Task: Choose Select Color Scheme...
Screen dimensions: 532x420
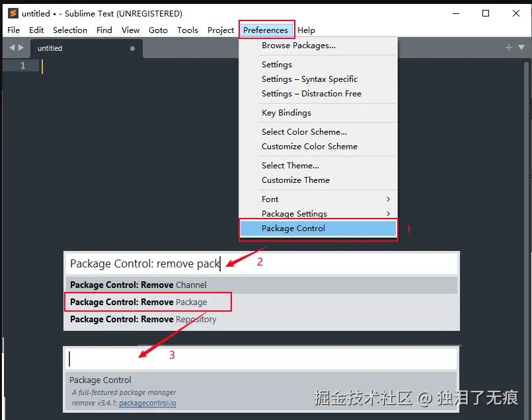Action: [318, 132]
